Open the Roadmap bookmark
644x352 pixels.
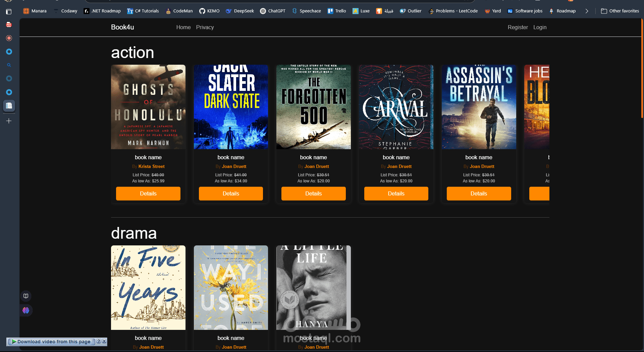tap(562, 11)
